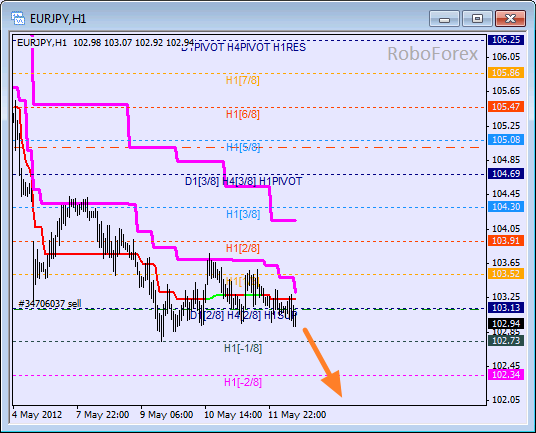Select the 106.25 price level label
This screenshot has width=536, height=433.
(x=506, y=40)
